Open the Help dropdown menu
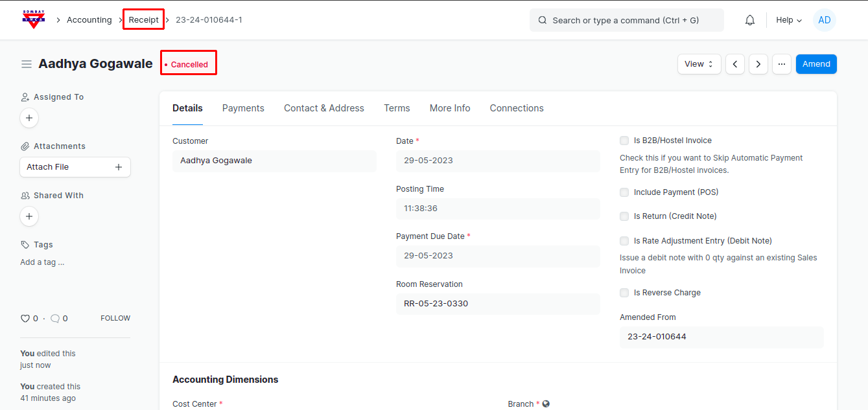The height and width of the screenshot is (410, 868). click(x=789, y=20)
